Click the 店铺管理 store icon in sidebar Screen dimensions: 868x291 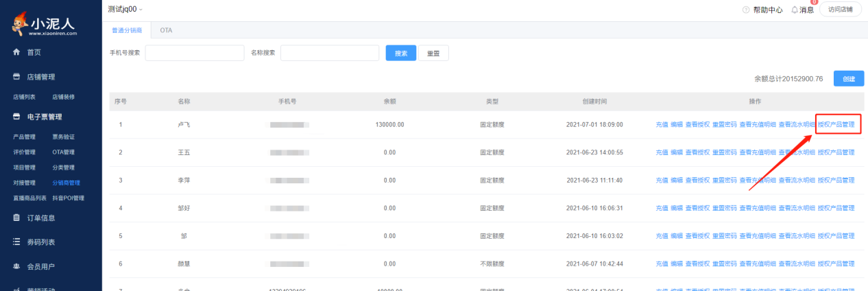[16, 77]
